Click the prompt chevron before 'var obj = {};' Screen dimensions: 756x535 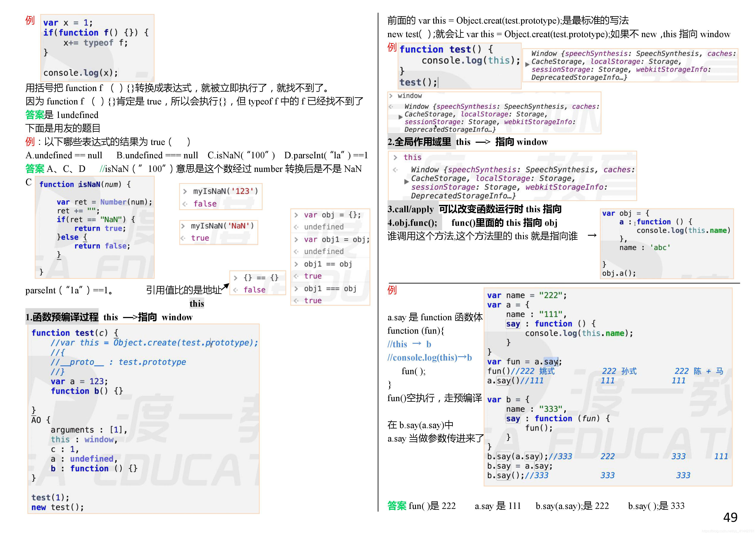[296, 215]
